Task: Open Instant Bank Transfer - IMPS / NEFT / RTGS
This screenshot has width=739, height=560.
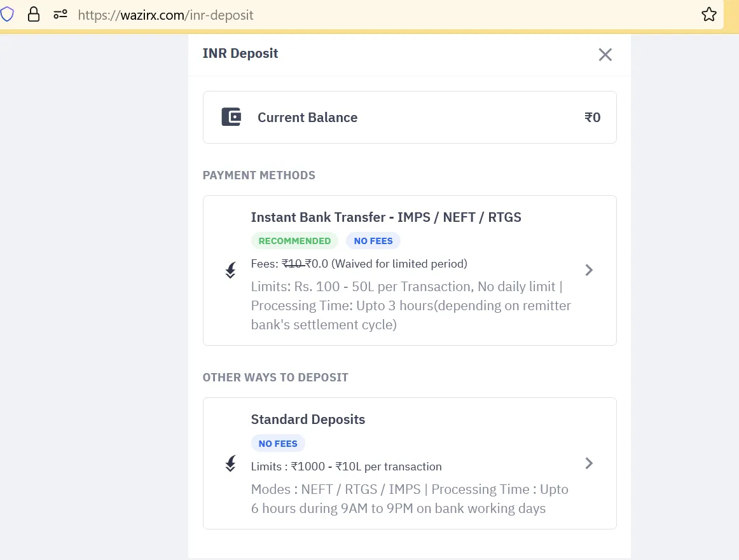Action: point(410,270)
